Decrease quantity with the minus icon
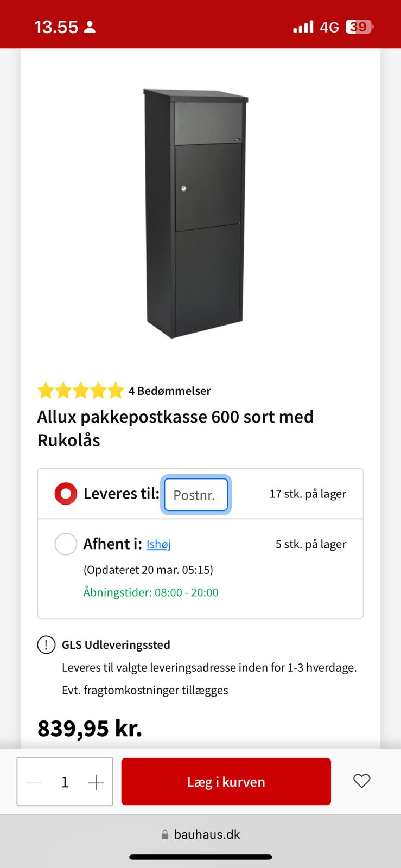This screenshot has height=868, width=401. [x=34, y=782]
